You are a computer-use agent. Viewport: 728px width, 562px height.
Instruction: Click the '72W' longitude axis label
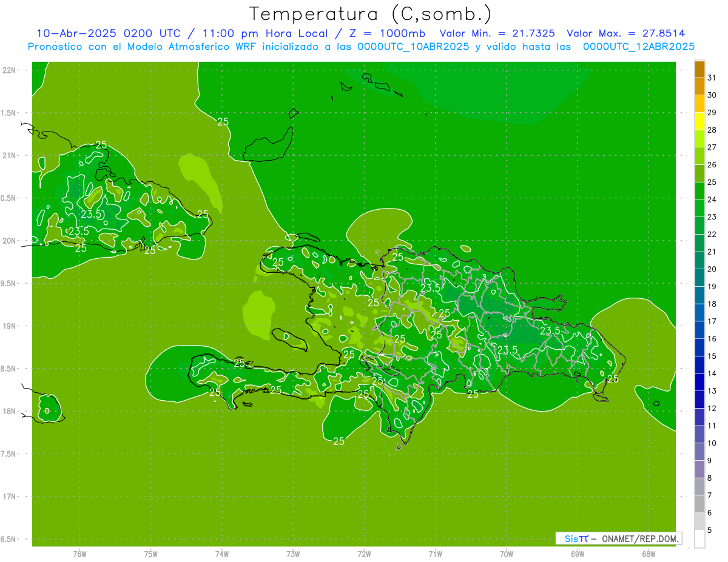(365, 554)
